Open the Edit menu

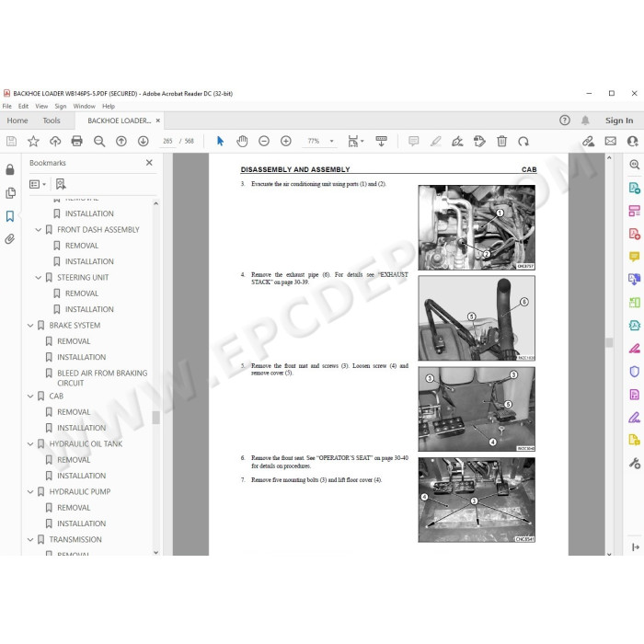click(23, 106)
